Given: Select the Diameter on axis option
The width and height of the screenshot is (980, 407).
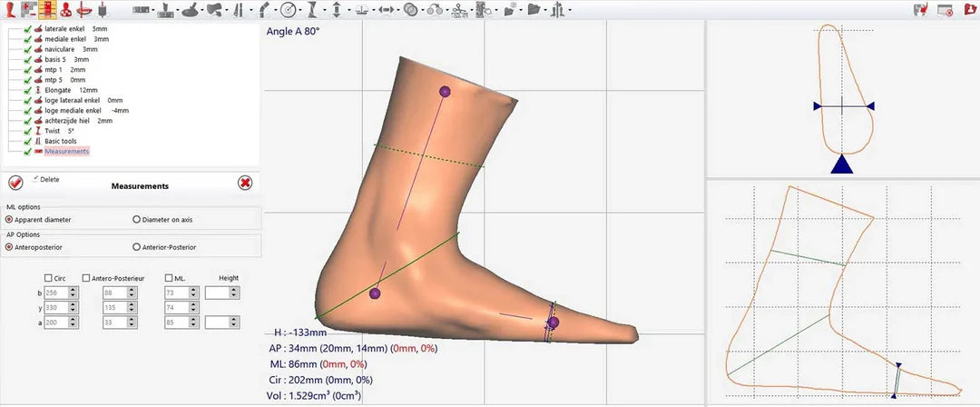Looking at the screenshot, I should click(x=137, y=219).
